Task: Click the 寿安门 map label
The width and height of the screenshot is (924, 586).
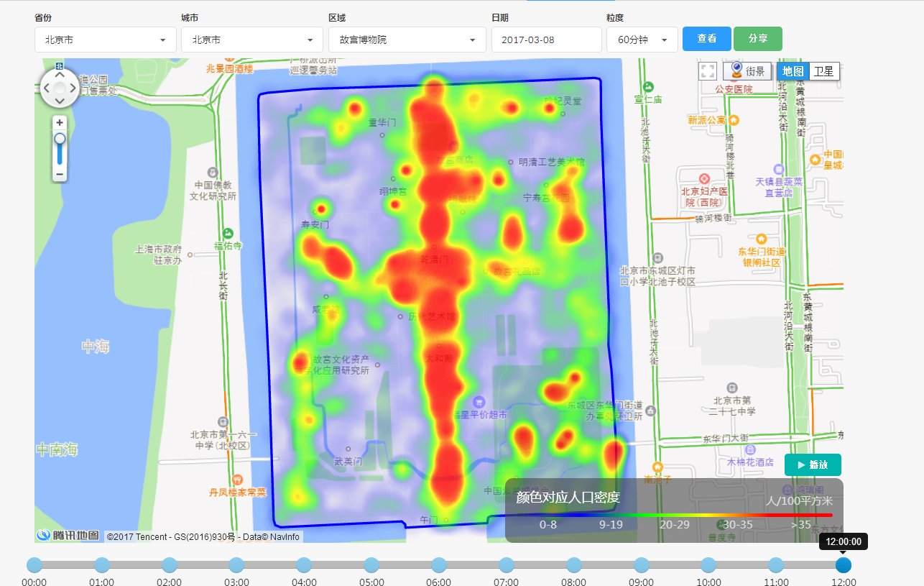Action: click(315, 224)
